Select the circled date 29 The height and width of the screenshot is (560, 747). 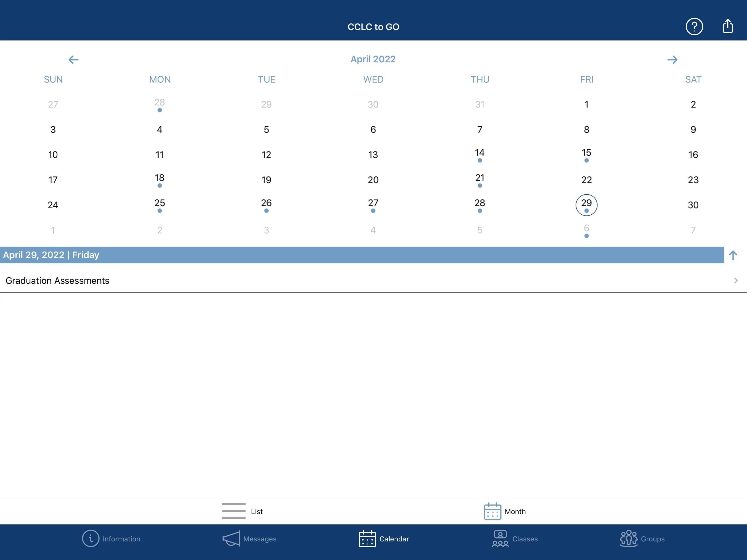click(x=586, y=205)
